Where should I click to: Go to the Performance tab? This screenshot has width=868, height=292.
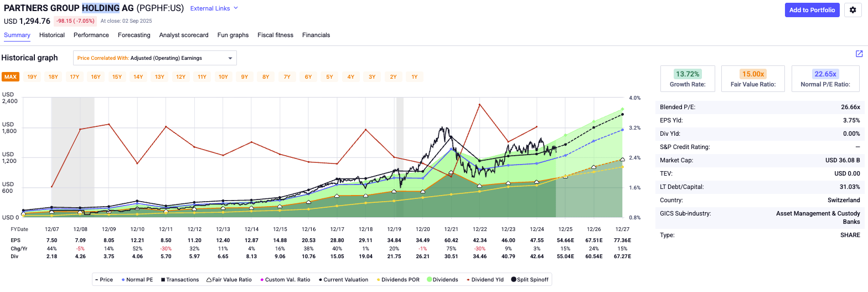pyautogui.click(x=91, y=35)
